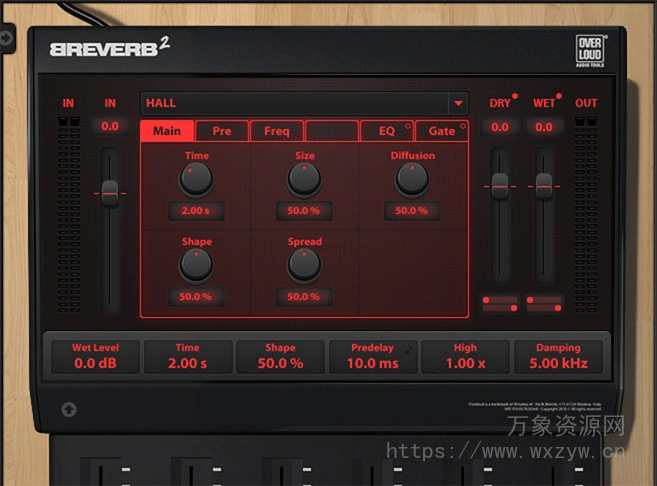Viewport: 657px width, 486px height.
Task: Select the Size 50.0 % value field
Action: (x=304, y=211)
